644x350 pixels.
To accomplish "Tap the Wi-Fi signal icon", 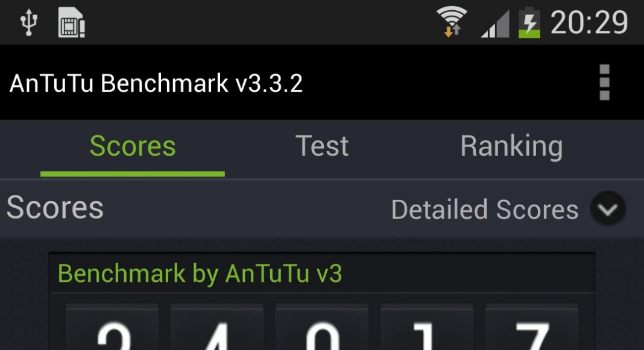I will pos(452,22).
